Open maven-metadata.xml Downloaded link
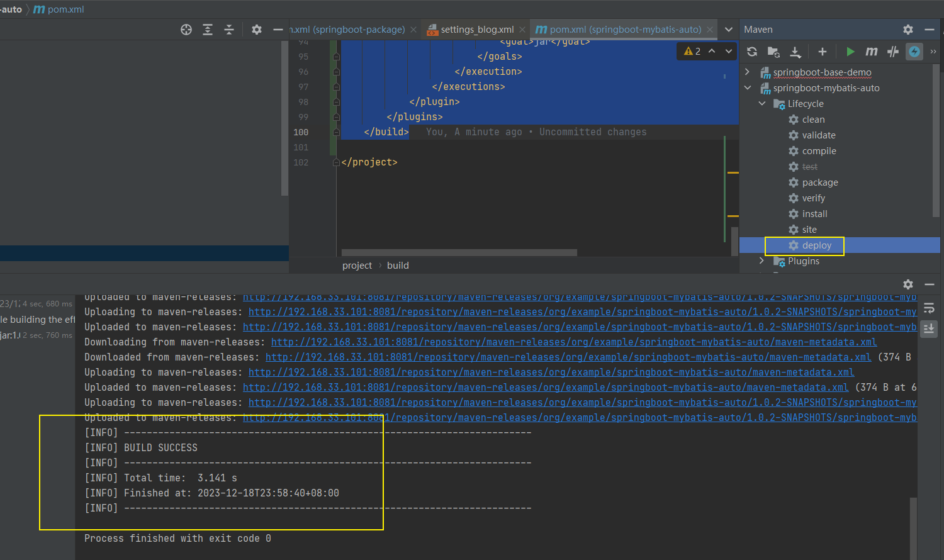 pos(568,357)
